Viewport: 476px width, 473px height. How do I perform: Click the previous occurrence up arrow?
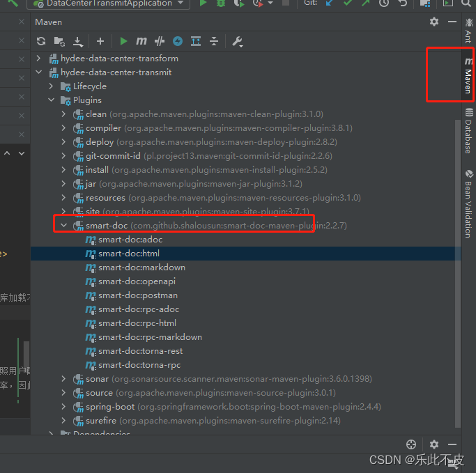[x=7, y=153]
